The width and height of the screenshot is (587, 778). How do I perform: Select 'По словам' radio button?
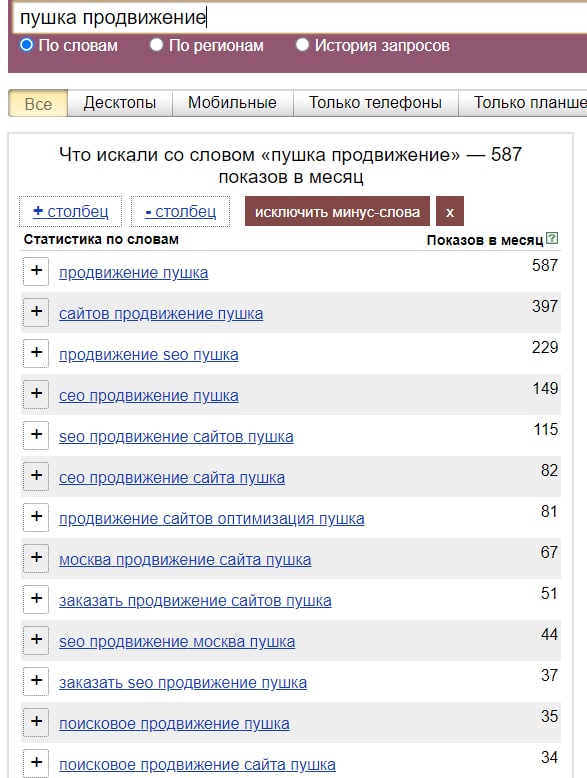coord(26,45)
